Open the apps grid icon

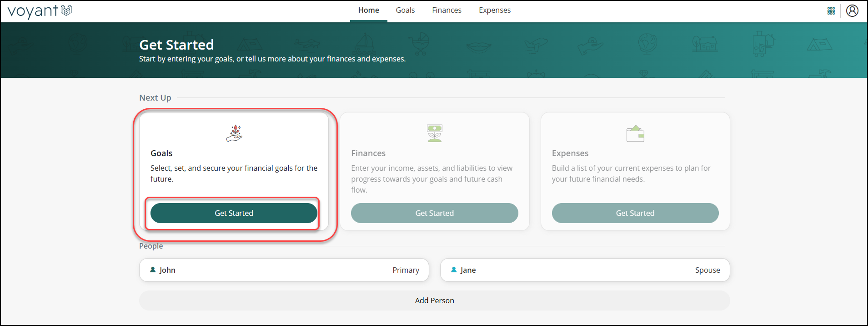[x=831, y=11]
